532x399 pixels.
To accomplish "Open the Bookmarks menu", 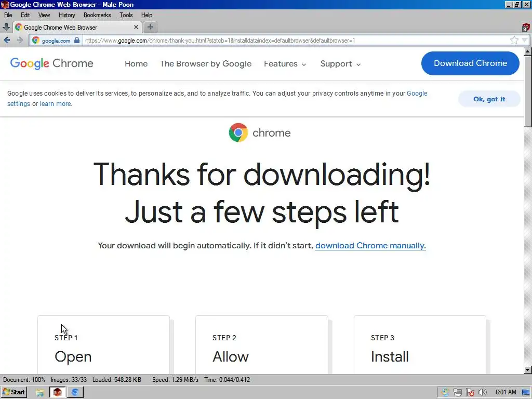I will coord(97,15).
